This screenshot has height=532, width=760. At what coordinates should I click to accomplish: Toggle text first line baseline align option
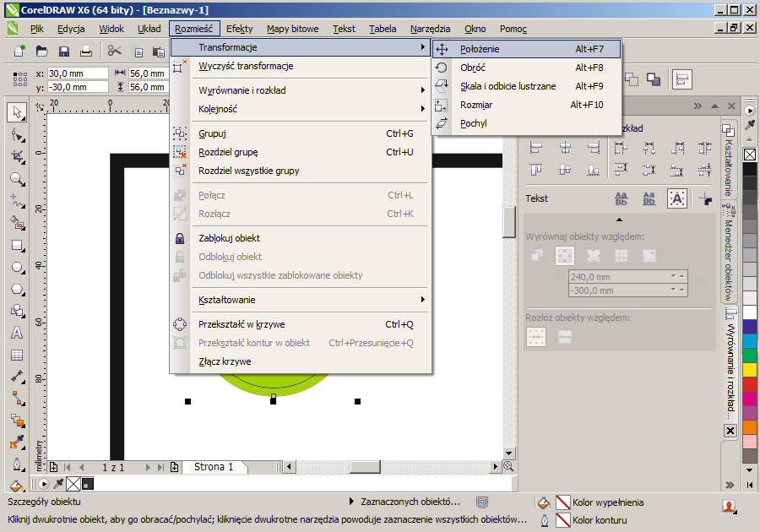click(621, 198)
